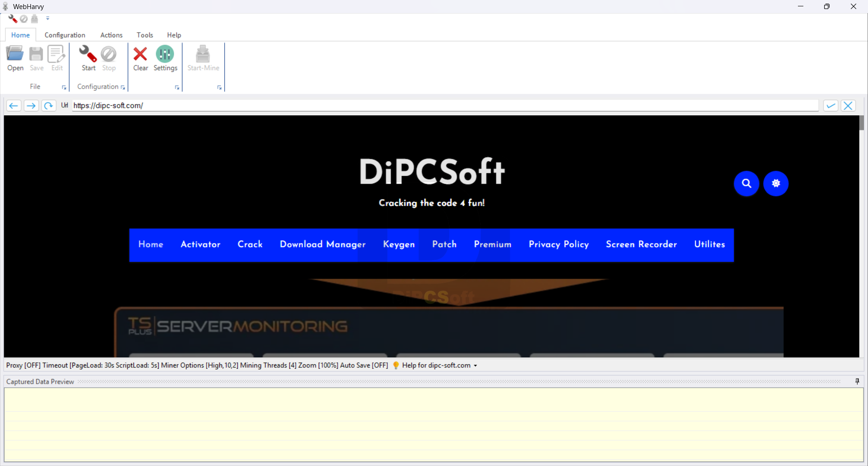Open the Screen Recorder link
Viewport: 868px width, 466px height.
[642, 244]
